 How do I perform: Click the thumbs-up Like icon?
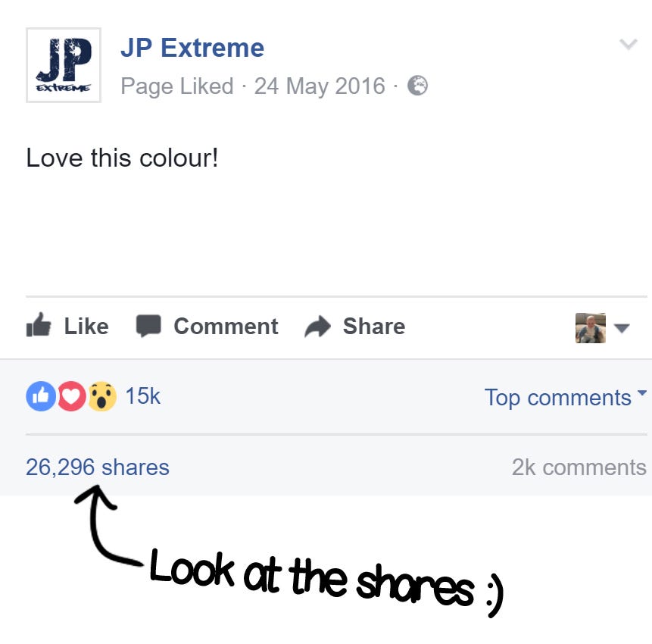39,324
